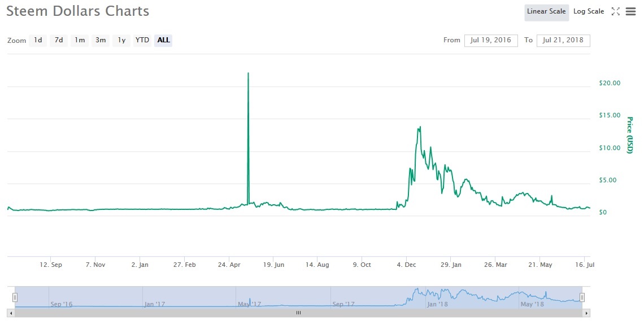This screenshot has width=644, height=325.
Task: Click Jan '17 in the navigator
Action: coord(154,304)
